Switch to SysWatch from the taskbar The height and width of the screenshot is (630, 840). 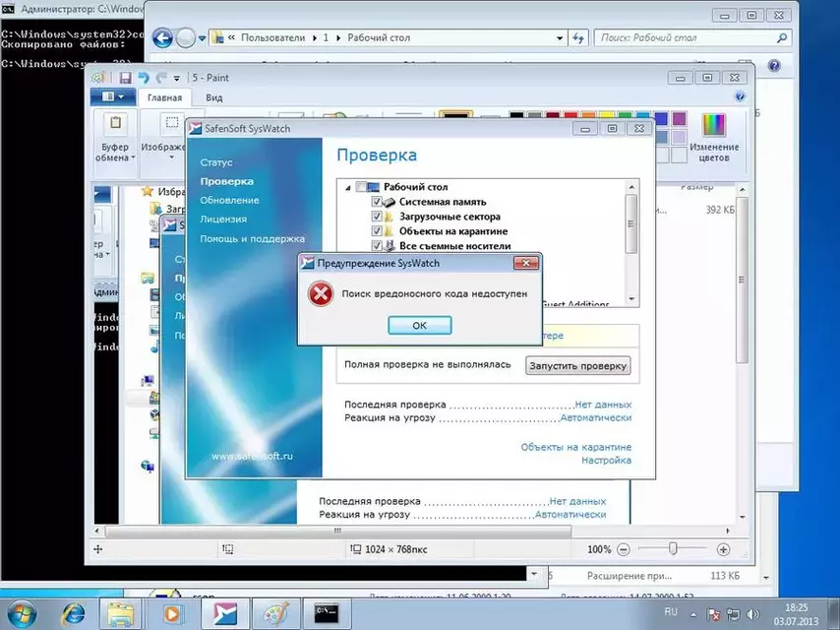click(224, 614)
